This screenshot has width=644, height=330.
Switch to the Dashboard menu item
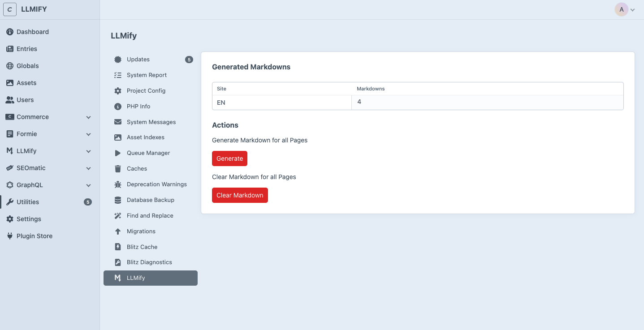(x=33, y=32)
